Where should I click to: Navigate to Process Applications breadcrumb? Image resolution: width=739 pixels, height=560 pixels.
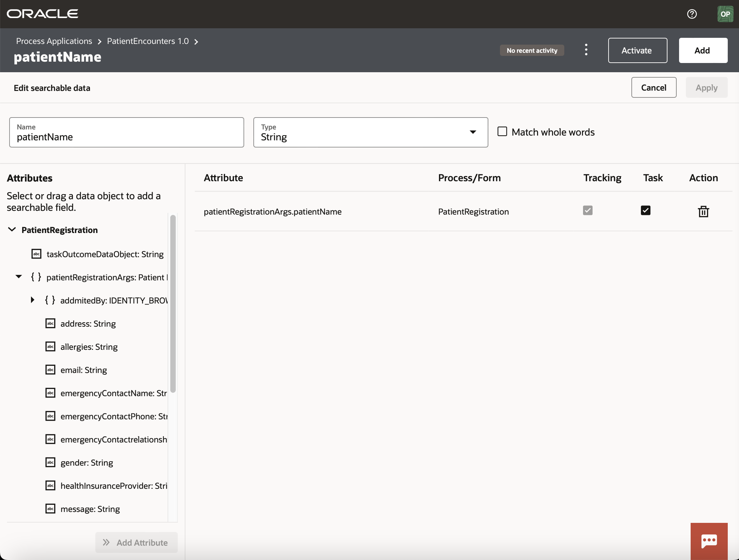[x=53, y=41]
